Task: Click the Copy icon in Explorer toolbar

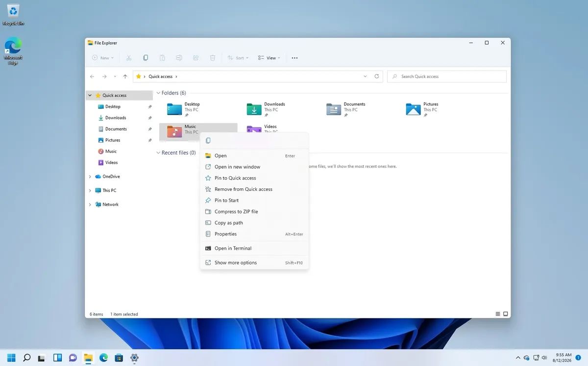Action: coord(146,58)
